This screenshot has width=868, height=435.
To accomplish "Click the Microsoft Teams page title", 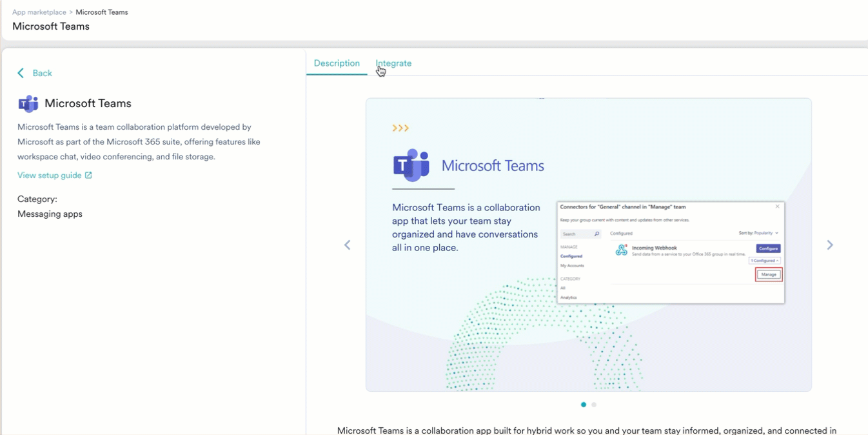I will [51, 26].
